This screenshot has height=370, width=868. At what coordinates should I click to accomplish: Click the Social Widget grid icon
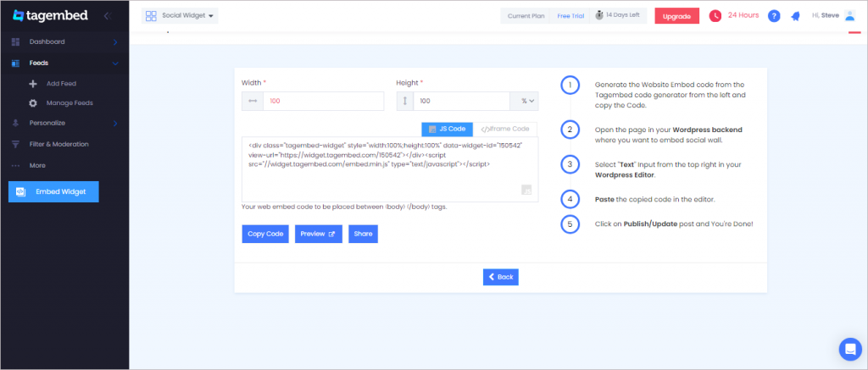click(151, 15)
